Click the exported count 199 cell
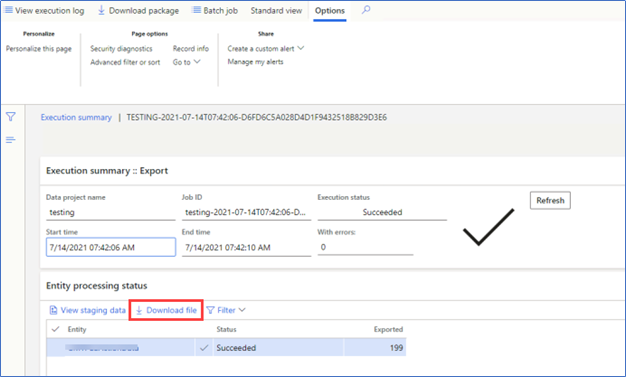The width and height of the screenshot is (626, 377). pos(374,348)
